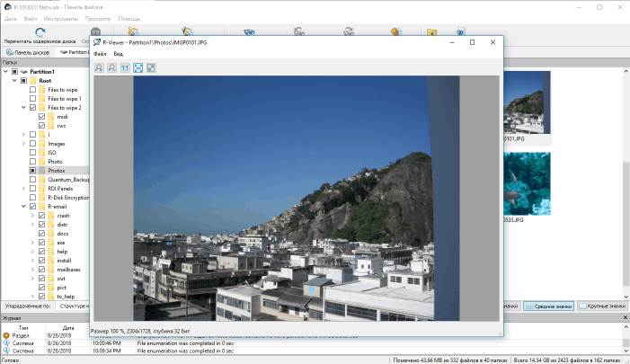Click the midi folder icon

50,117
